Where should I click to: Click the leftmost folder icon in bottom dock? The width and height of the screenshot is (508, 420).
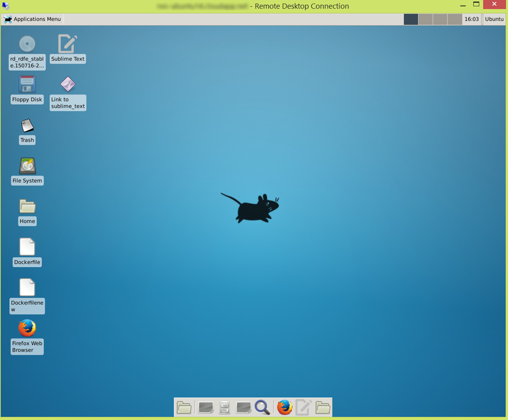pos(184,407)
